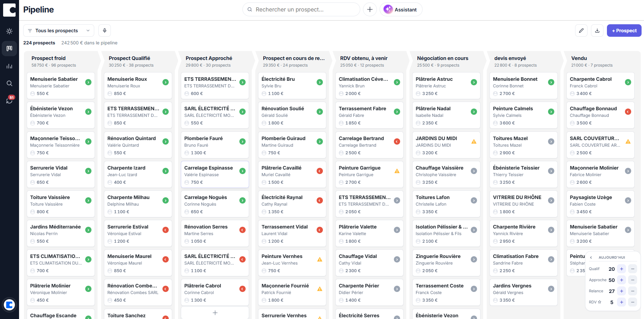Focus the Rechercher un prospect search field
The height and width of the screenshot is (319, 644).
[x=301, y=9]
